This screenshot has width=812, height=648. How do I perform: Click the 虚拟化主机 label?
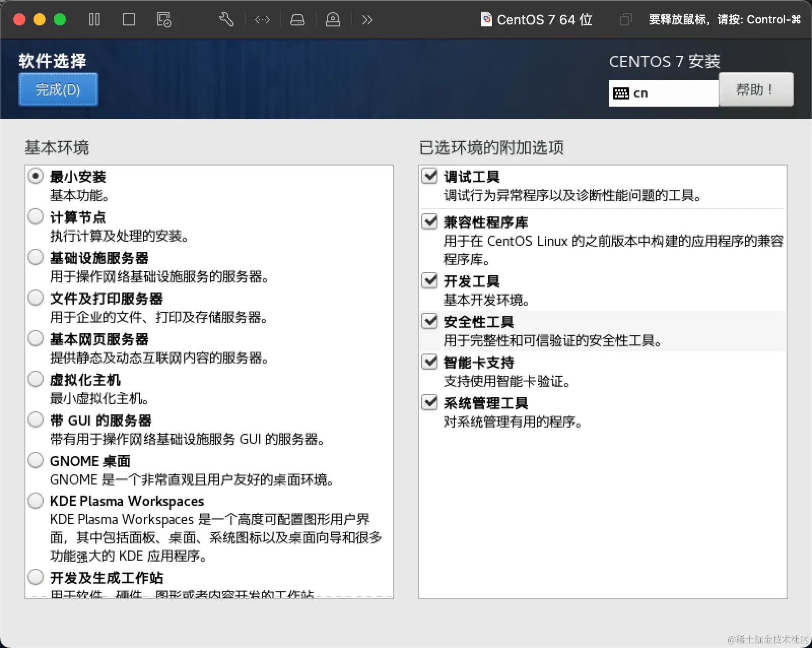click(85, 380)
